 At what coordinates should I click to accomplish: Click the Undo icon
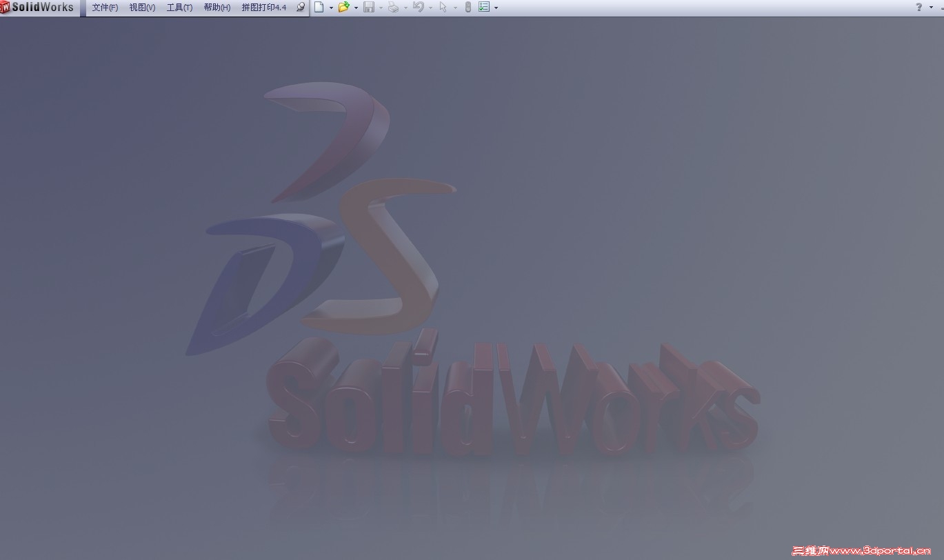418,8
